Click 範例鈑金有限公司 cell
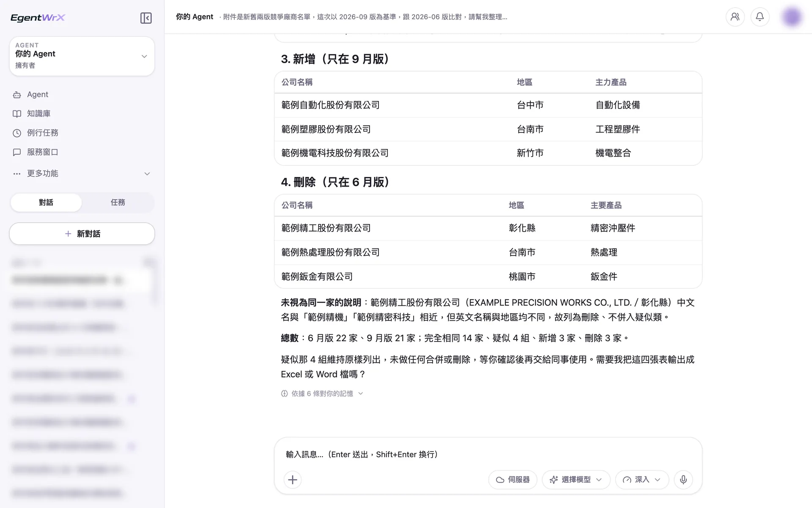 317,276
